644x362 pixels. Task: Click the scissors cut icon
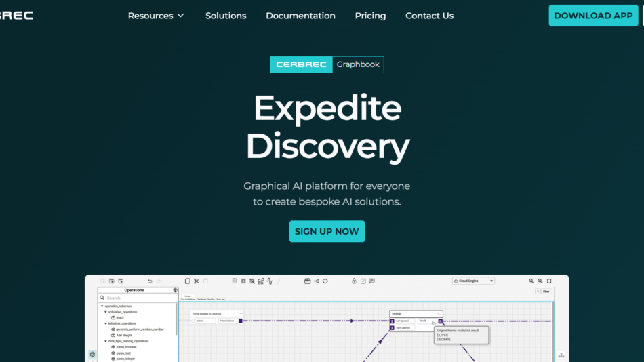click(196, 281)
